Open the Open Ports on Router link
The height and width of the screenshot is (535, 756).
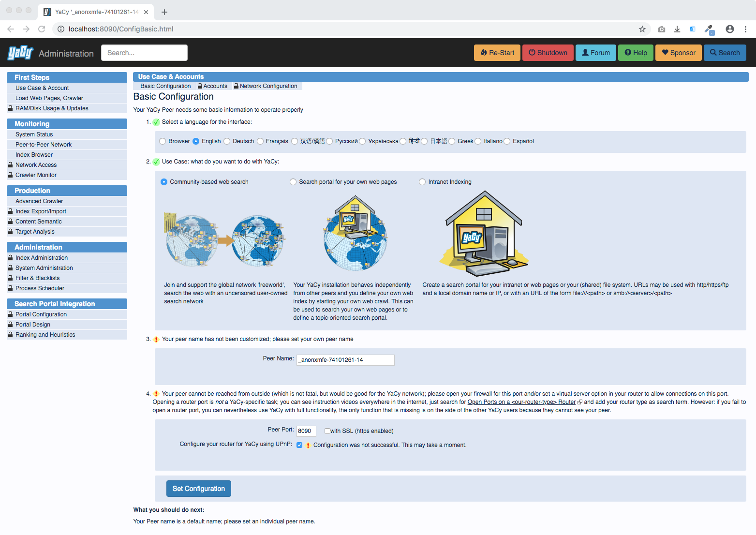tap(521, 402)
